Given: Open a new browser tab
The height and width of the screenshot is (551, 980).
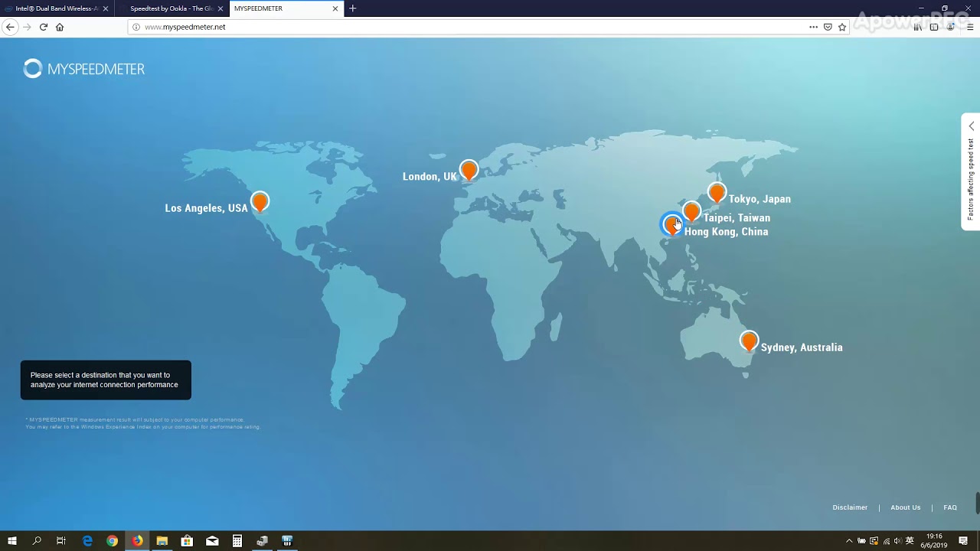Looking at the screenshot, I should coord(353,8).
